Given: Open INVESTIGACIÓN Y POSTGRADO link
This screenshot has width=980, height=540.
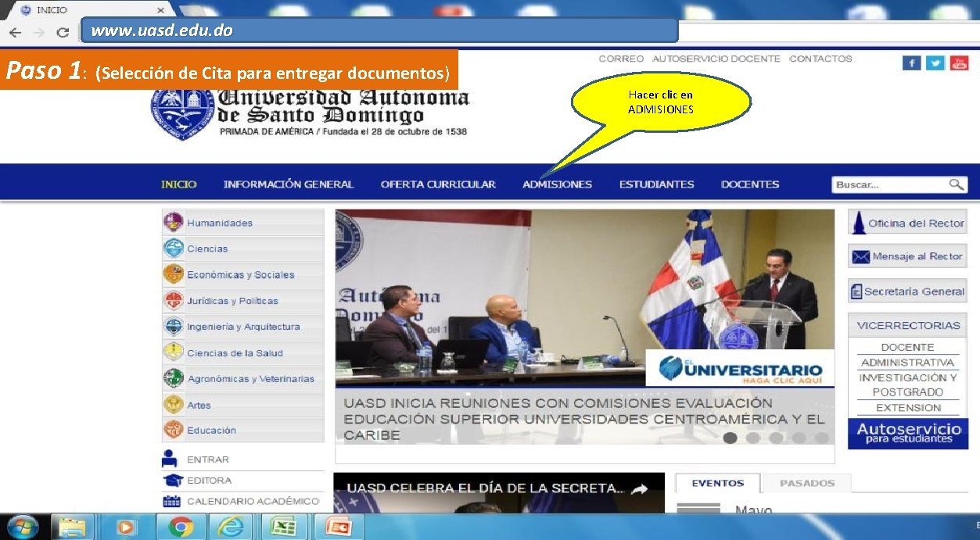Looking at the screenshot, I should [907, 384].
